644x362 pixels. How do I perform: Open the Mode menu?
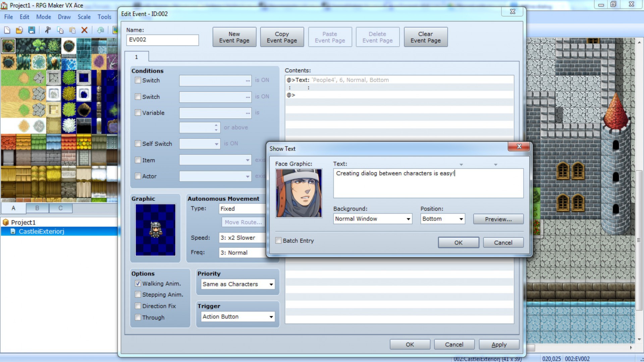click(43, 16)
